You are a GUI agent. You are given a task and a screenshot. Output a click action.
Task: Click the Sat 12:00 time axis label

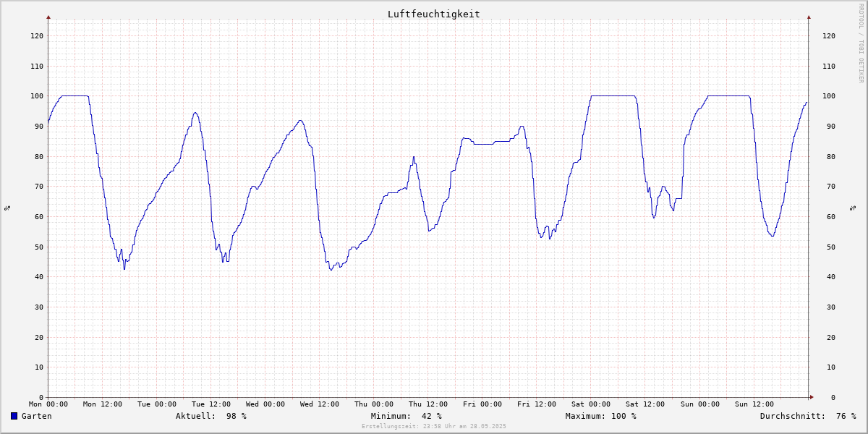[645, 404]
